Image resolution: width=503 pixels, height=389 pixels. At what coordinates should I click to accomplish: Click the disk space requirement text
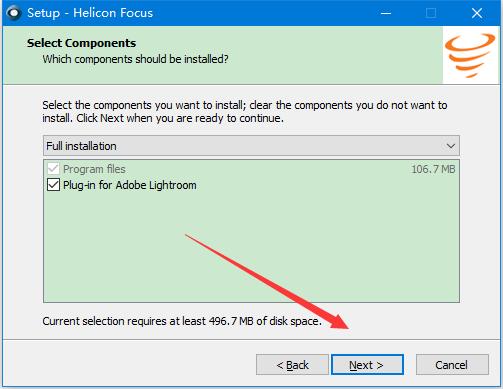[182, 321]
